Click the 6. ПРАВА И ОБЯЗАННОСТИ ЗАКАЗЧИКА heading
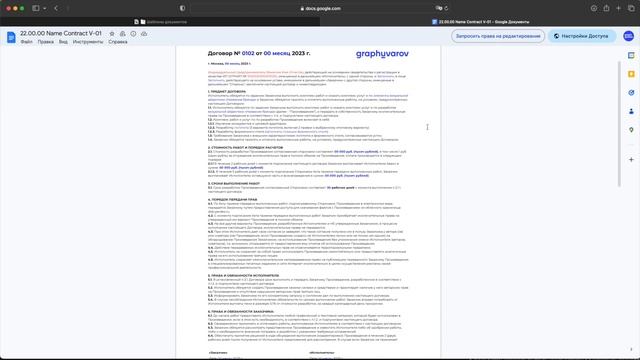640x360 pixels. click(x=241, y=311)
